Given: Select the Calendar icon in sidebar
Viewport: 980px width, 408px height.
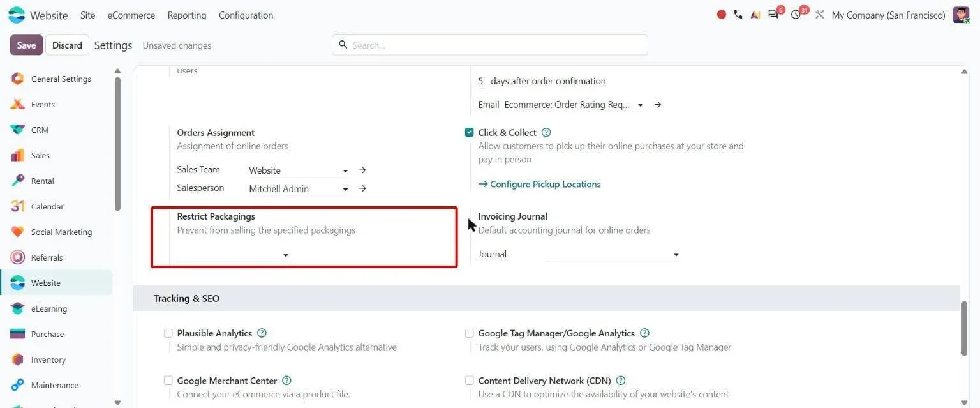Looking at the screenshot, I should 18,206.
